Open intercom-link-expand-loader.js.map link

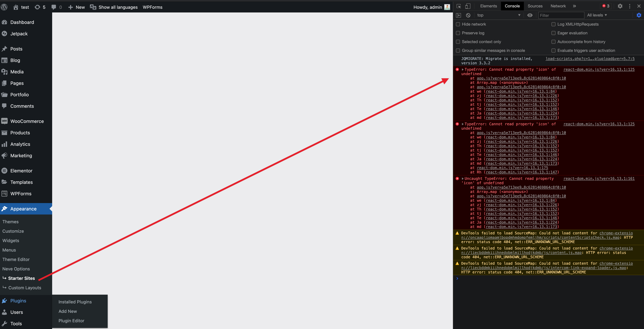click(544, 268)
